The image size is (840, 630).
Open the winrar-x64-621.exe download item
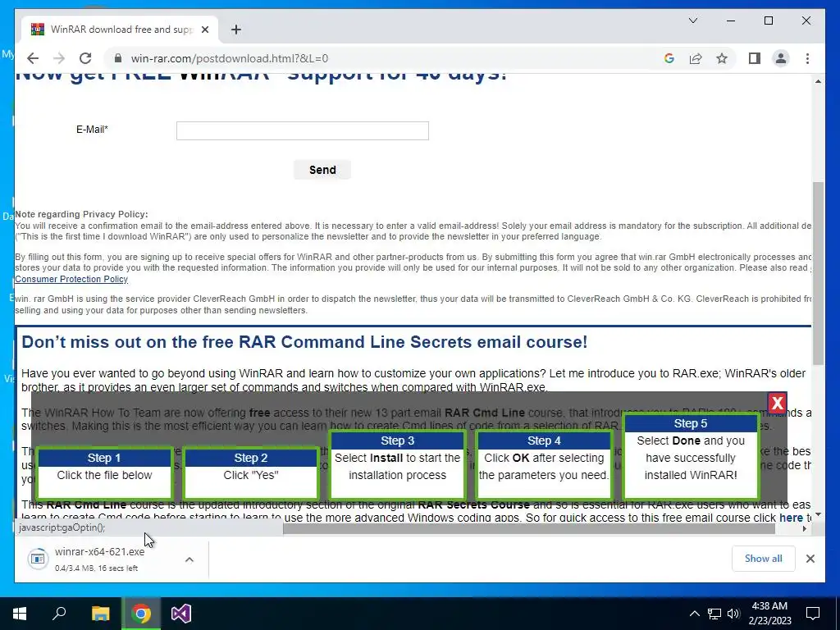[x=99, y=559]
